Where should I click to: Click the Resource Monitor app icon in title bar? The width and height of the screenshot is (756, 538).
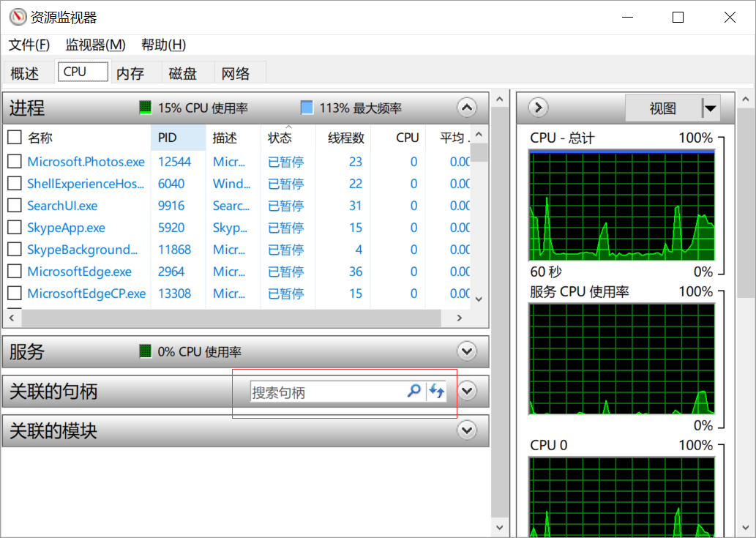[18, 17]
